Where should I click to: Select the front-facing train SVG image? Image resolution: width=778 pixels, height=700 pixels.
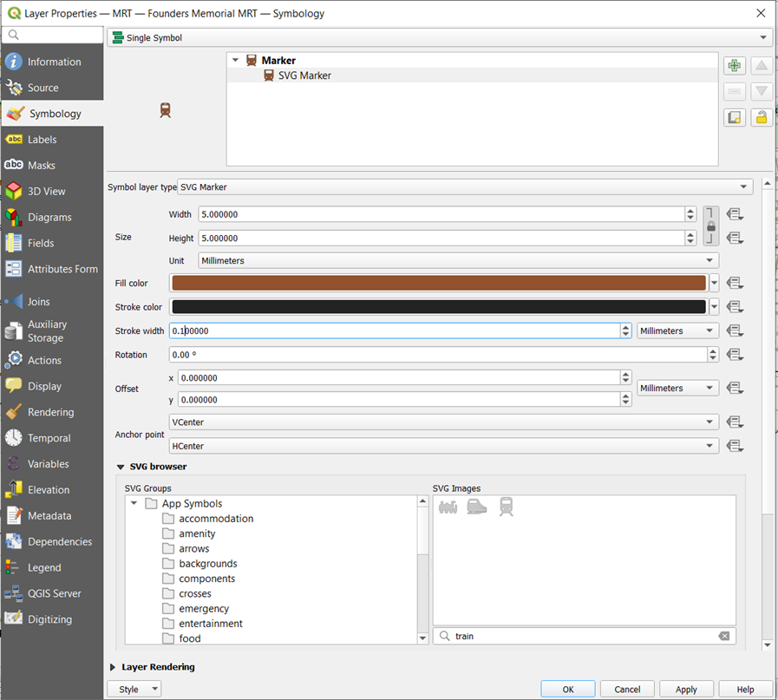tap(507, 507)
